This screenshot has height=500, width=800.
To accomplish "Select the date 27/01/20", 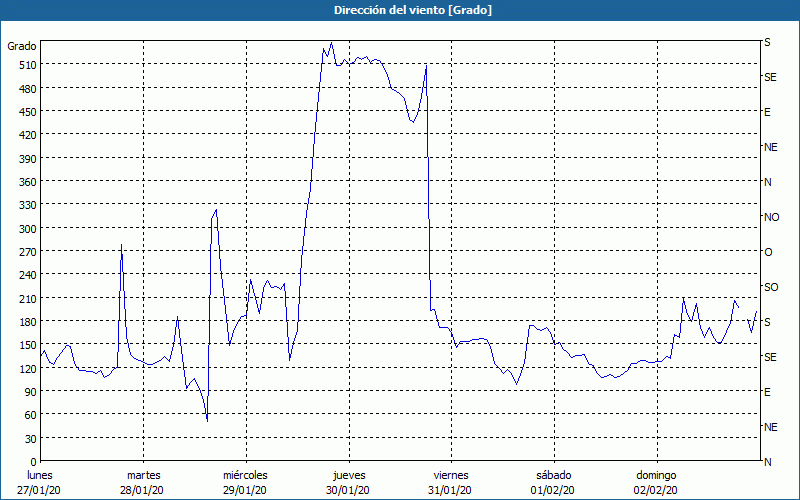I will (39, 490).
